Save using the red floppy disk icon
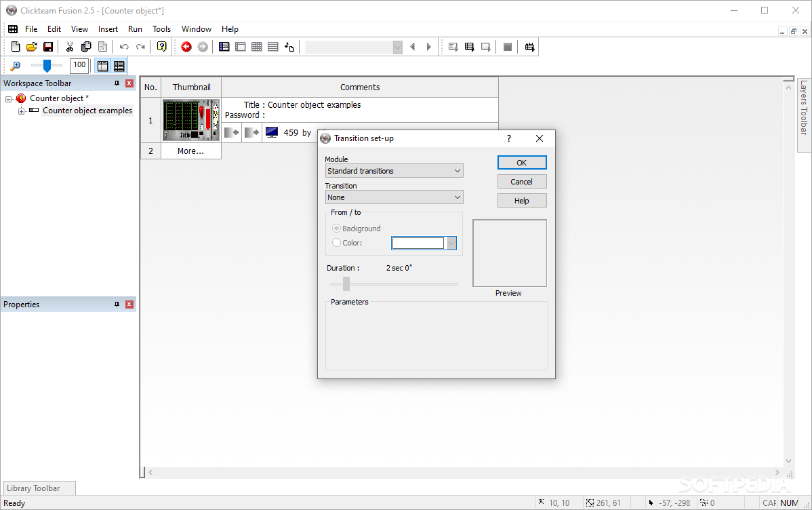This screenshot has height=510, width=812. click(48, 47)
